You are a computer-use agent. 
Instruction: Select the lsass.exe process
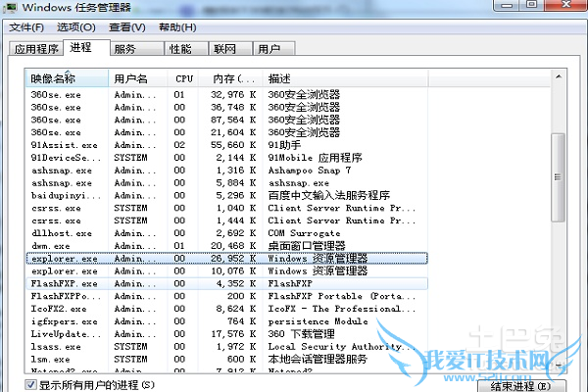point(227,347)
